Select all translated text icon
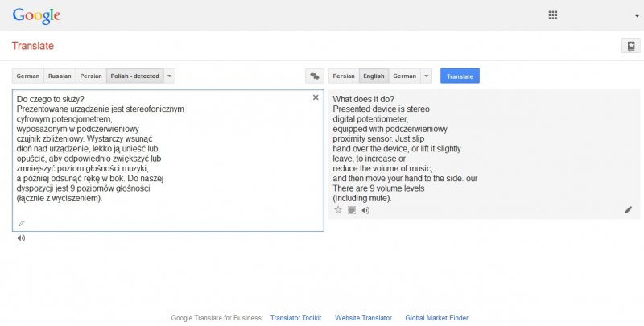Screen dimensions: 644x326 point(352,210)
